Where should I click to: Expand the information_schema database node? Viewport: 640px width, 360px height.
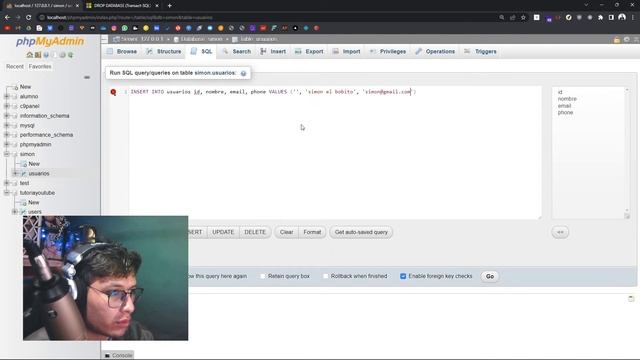pos(7,116)
